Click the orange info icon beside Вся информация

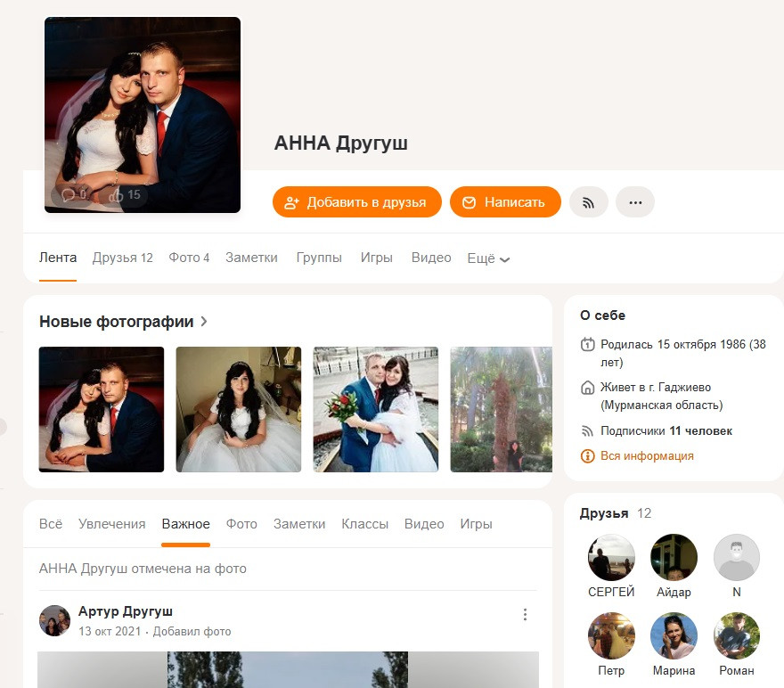(587, 455)
